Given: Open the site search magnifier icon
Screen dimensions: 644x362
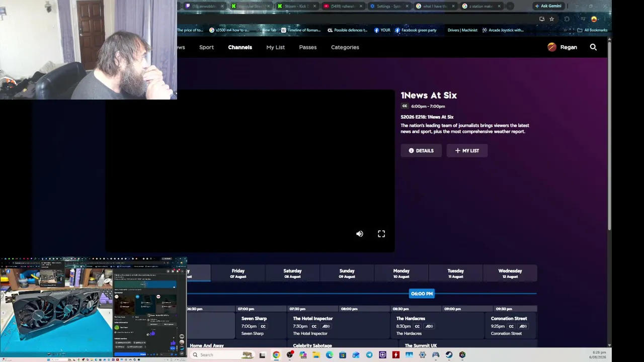Looking at the screenshot, I should click(593, 47).
